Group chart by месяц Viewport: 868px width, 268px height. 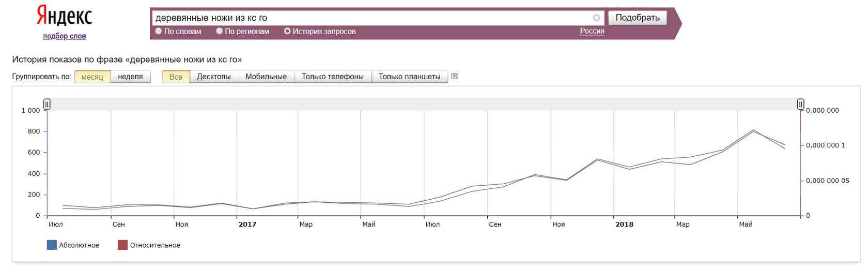(92, 77)
